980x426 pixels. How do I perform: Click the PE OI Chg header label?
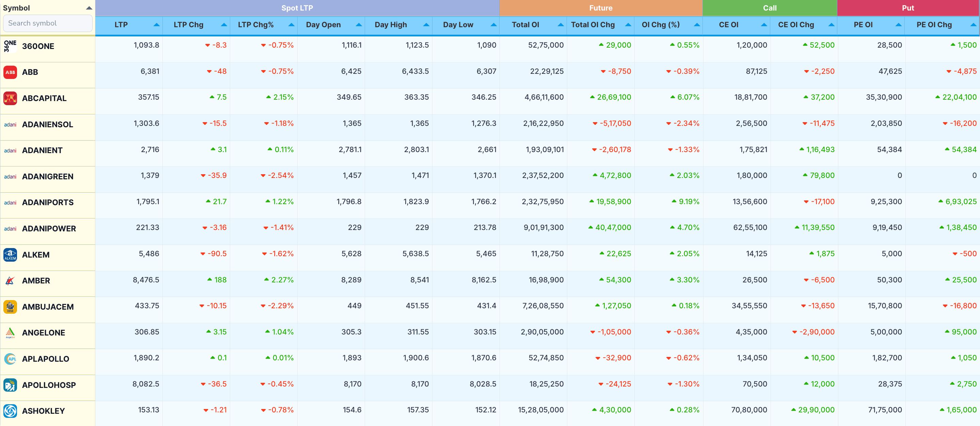click(x=934, y=25)
